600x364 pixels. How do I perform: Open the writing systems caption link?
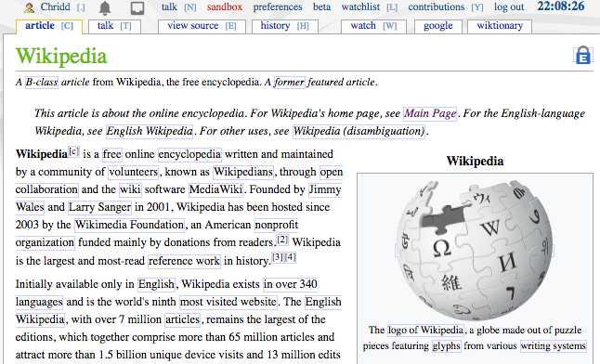[x=553, y=345]
